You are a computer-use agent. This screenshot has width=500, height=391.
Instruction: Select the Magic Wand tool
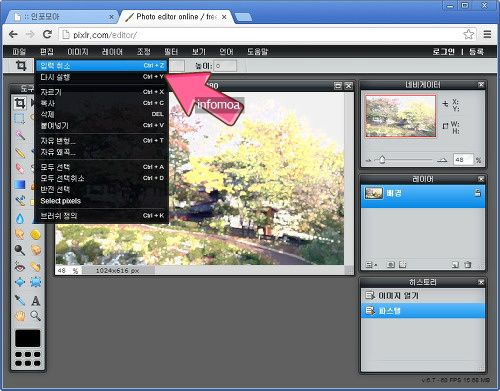[x=20, y=135]
